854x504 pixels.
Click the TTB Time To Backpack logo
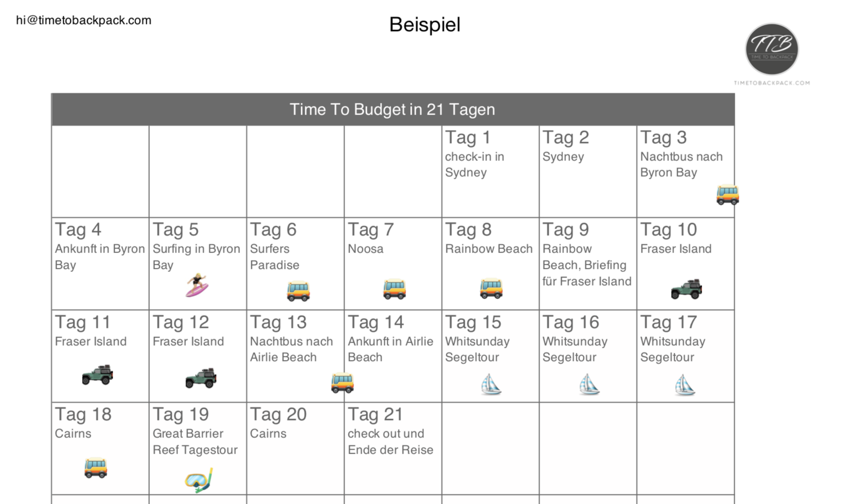[771, 49]
